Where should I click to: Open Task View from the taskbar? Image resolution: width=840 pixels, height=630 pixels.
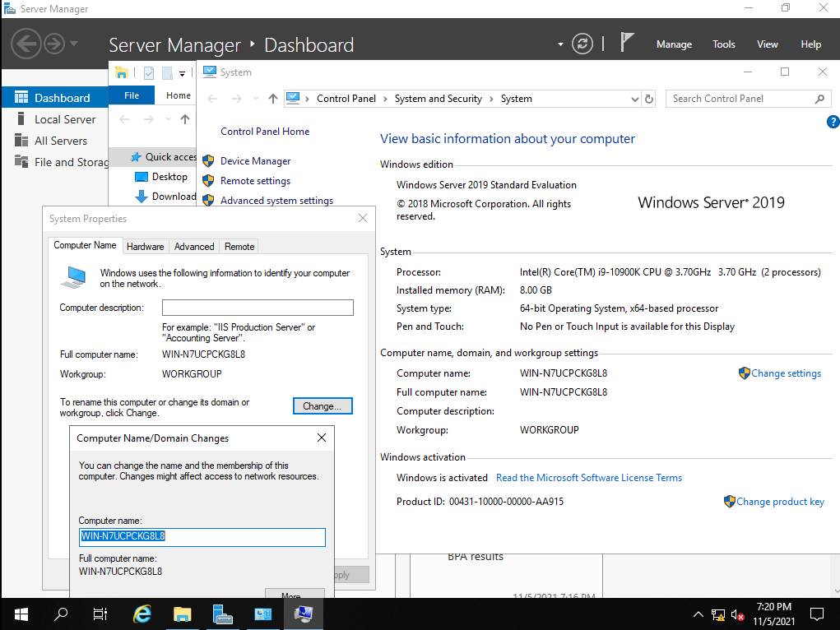coord(100,614)
